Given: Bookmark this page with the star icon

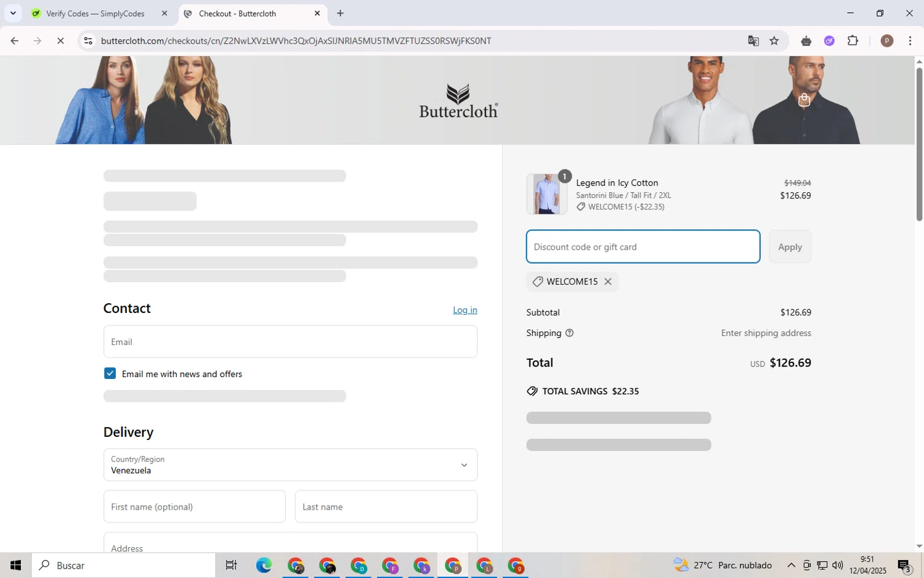Looking at the screenshot, I should pos(774,41).
